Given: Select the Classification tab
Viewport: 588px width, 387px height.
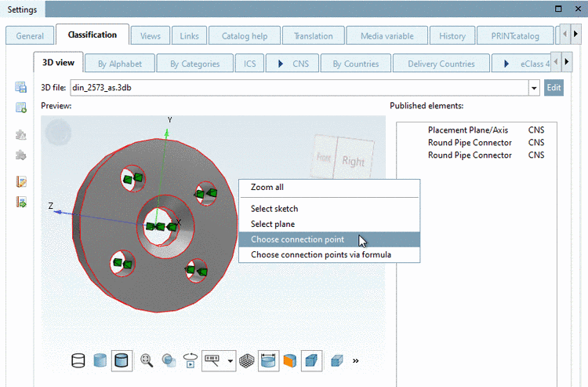Looking at the screenshot, I should click(93, 35).
